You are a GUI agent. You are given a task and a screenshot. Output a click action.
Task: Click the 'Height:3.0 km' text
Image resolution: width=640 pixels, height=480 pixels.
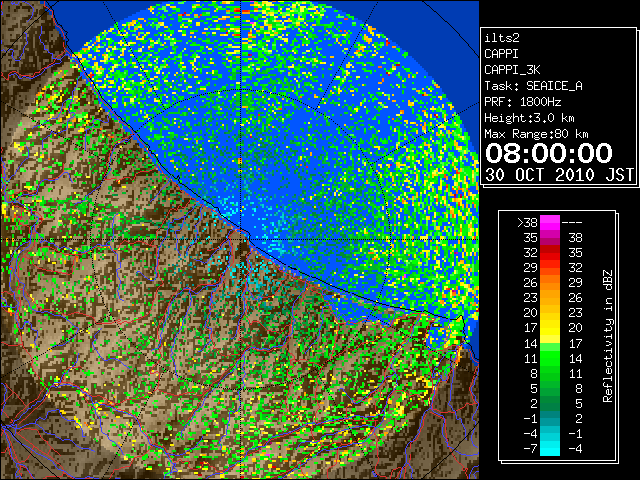tap(529, 118)
